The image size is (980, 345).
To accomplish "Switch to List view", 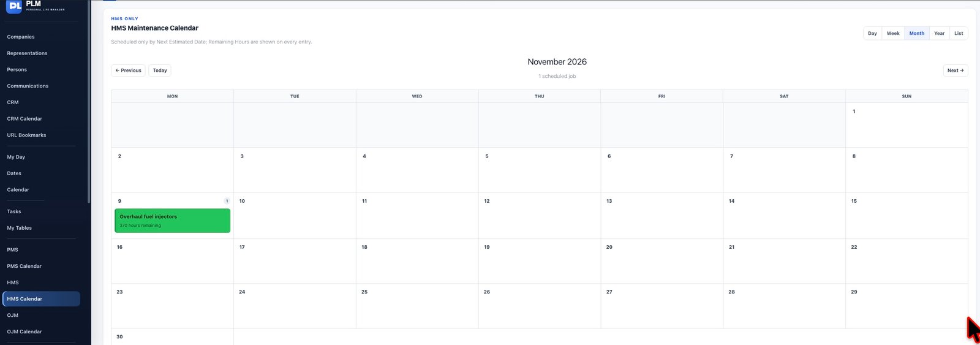I will pyautogui.click(x=959, y=34).
